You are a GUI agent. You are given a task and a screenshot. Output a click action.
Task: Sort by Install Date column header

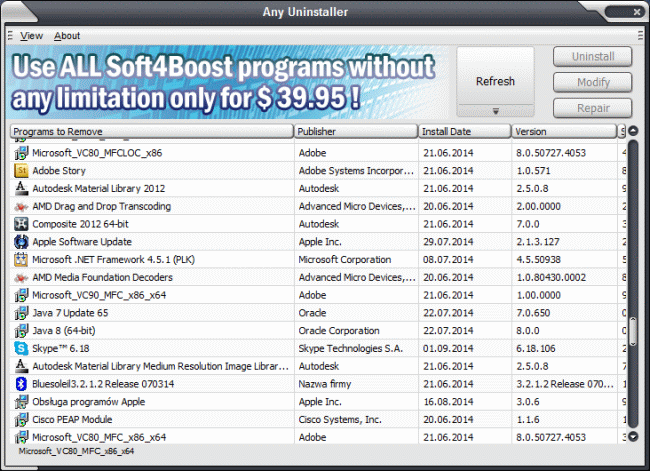coord(465,131)
